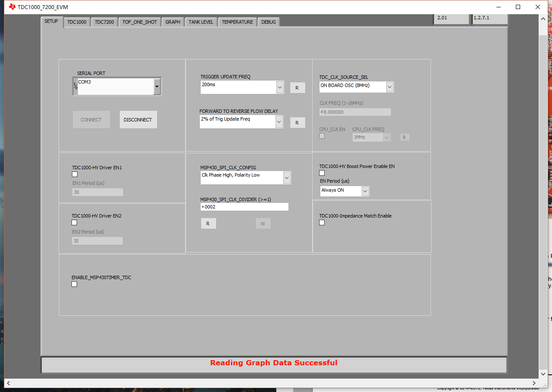This screenshot has height=392, width=552.
Task: Enable TDC1000-HV Driver EN1 checkbox
Action: (75, 174)
